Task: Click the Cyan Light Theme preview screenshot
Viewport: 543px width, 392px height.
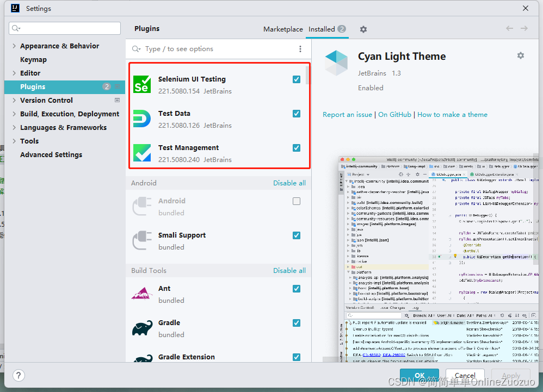Action: pos(439,259)
